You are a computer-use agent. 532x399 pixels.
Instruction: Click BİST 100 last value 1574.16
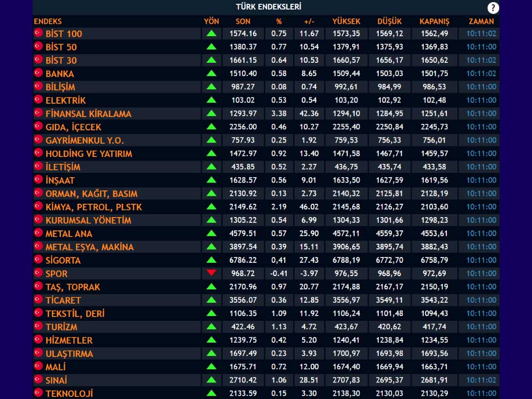click(243, 34)
